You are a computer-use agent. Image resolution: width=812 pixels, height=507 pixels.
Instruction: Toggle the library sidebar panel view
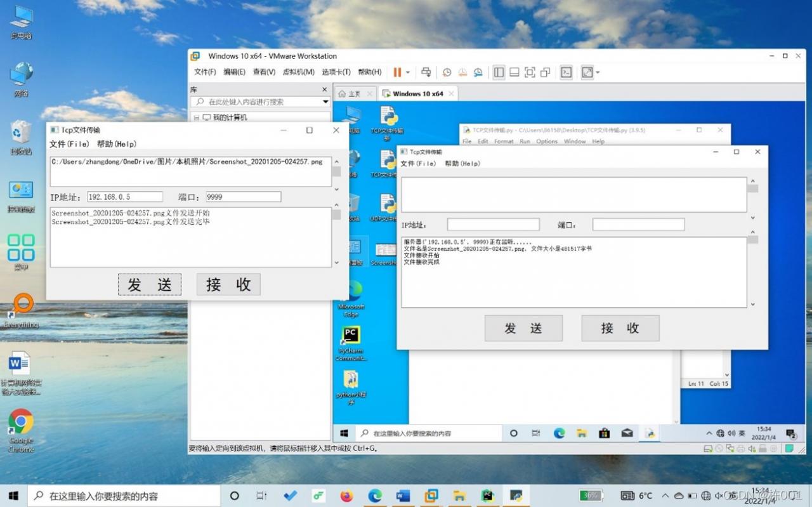pos(499,72)
